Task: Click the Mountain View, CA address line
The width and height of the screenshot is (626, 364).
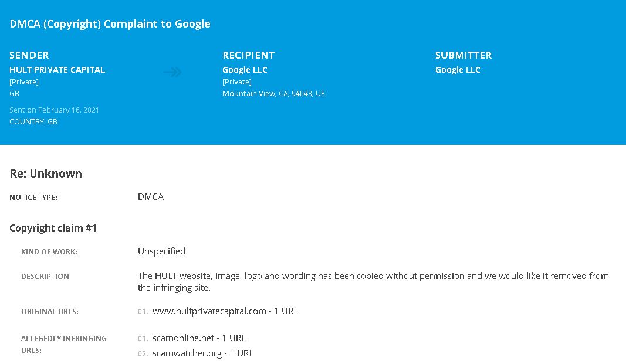Action: pyautogui.click(x=273, y=94)
